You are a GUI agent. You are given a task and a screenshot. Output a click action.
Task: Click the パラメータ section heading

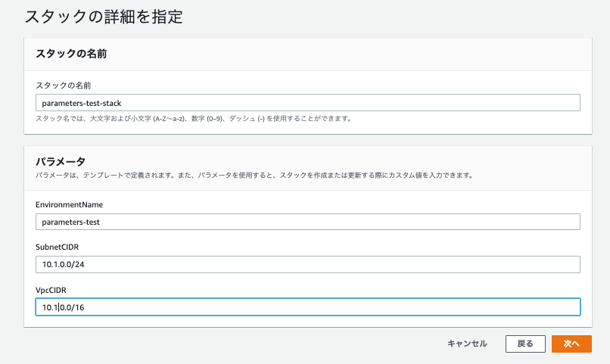coord(61,161)
